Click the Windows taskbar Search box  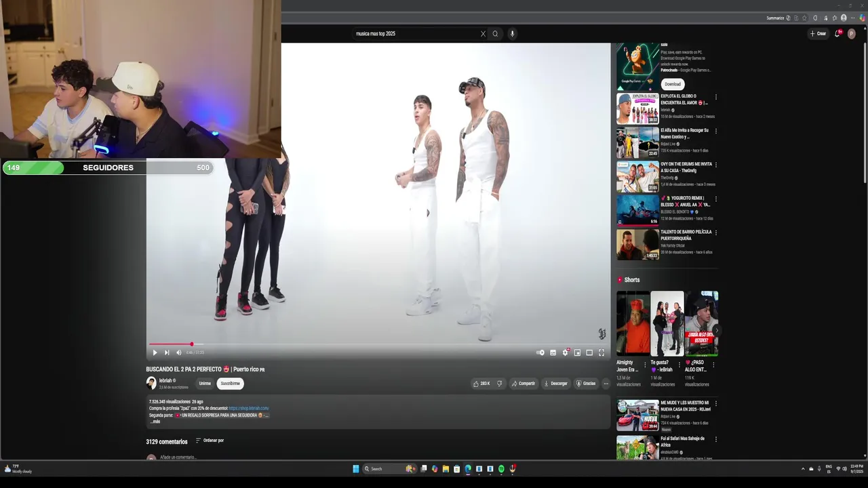point(389,468)
